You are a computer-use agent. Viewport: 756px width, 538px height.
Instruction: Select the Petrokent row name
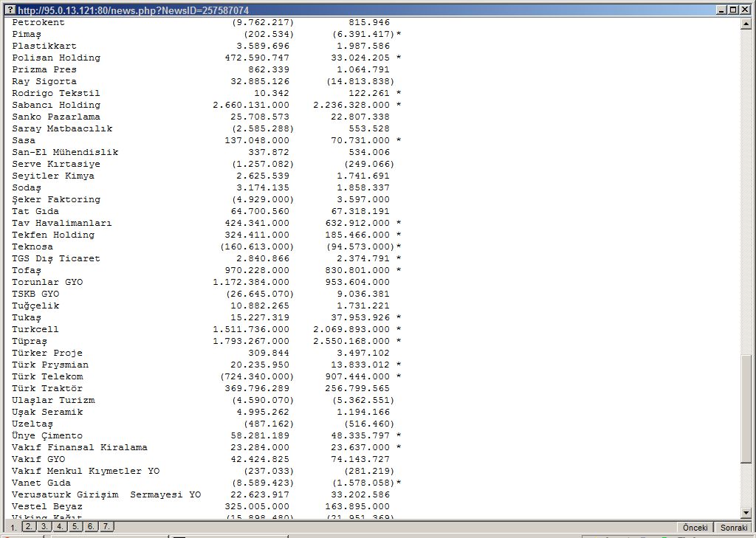pos(38,22)
